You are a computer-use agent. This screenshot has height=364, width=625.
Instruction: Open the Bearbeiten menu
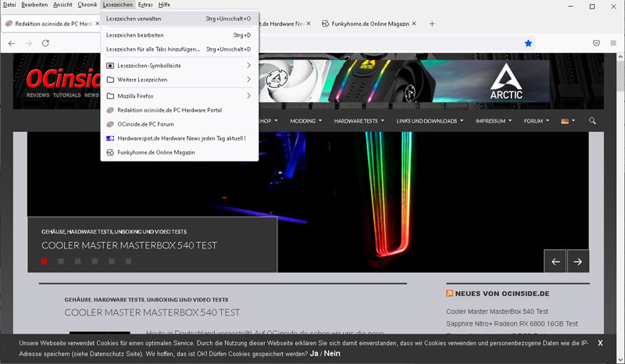coord(34,5)
